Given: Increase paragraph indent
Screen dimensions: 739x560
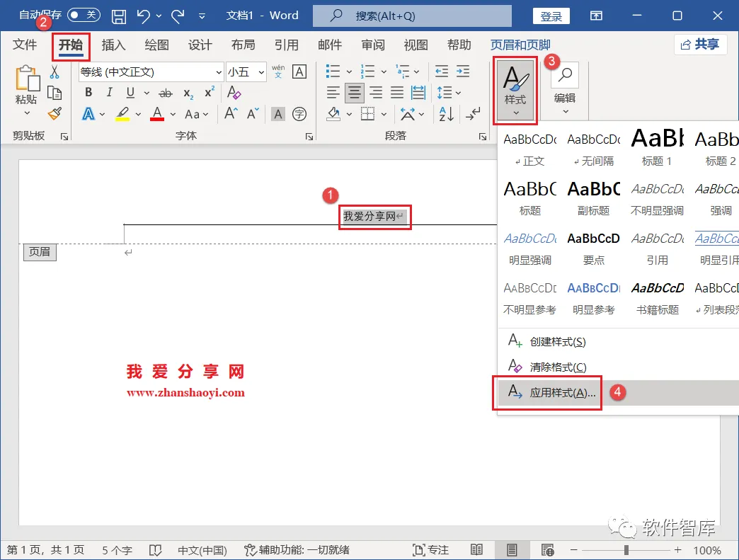Looking at the screenshot, I should tap(463, 72).
